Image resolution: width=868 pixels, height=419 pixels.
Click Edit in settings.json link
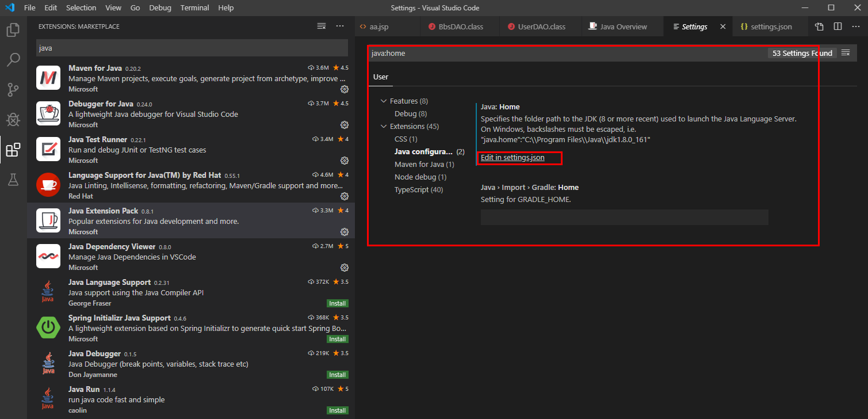pyautogui.click(x=513, y=157)
